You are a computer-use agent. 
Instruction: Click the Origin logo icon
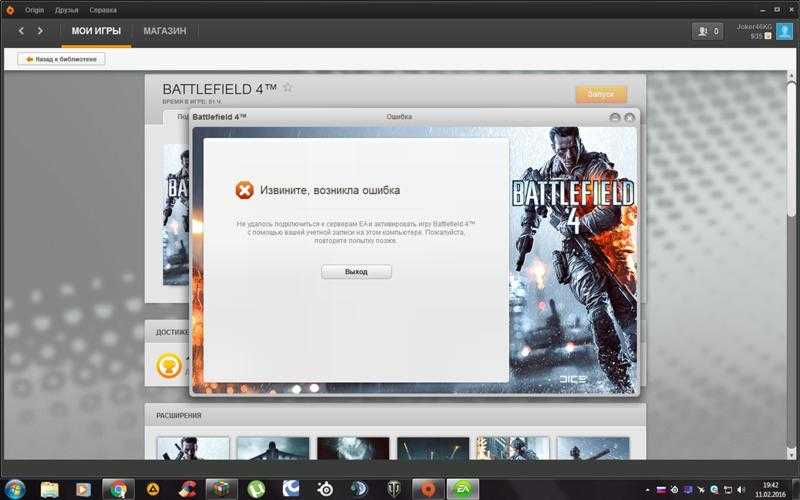tap(10, 10)
